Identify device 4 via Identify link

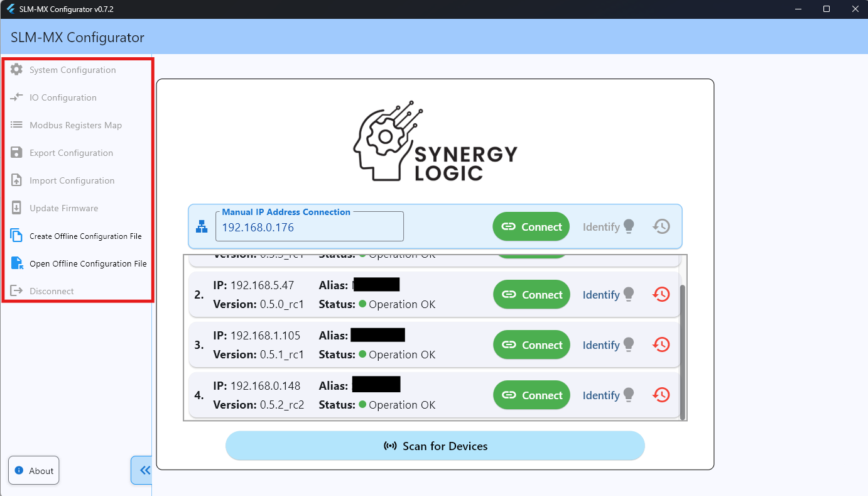pos(601,395)
